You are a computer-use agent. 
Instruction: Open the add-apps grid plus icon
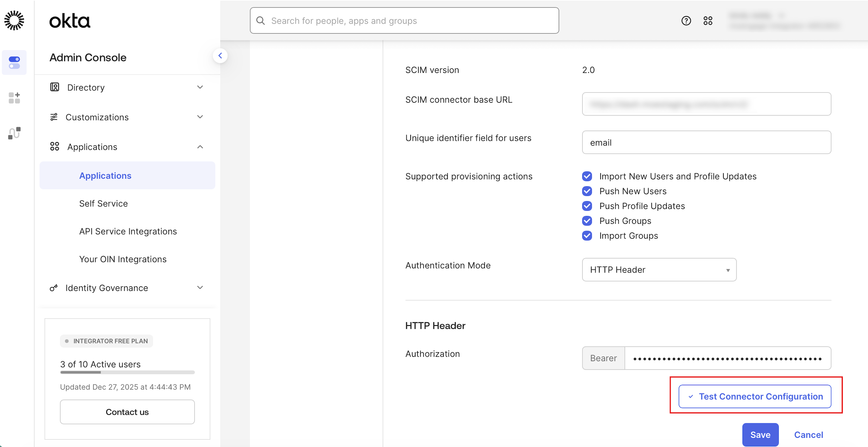14,98
